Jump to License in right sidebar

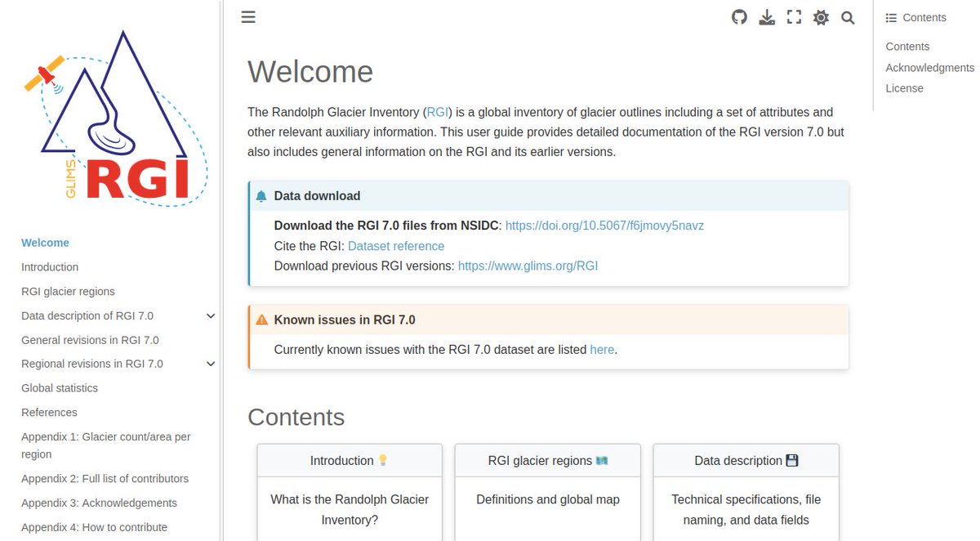[x=904, y=88]
